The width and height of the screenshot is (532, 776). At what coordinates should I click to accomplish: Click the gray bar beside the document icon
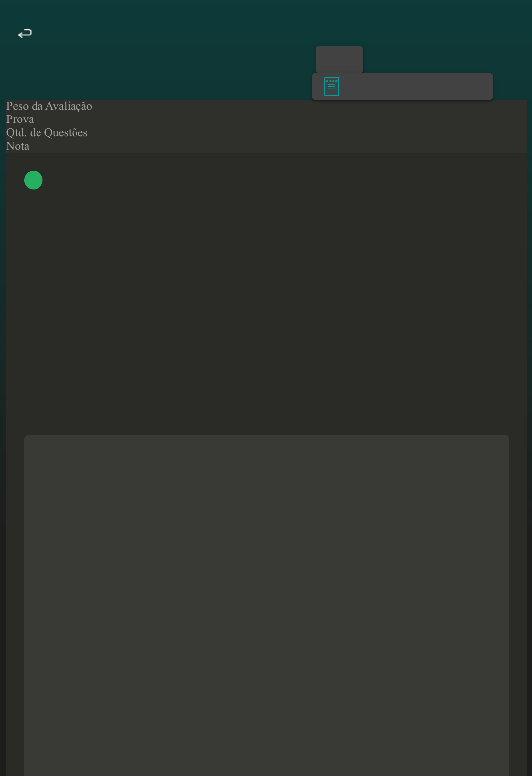415,86
